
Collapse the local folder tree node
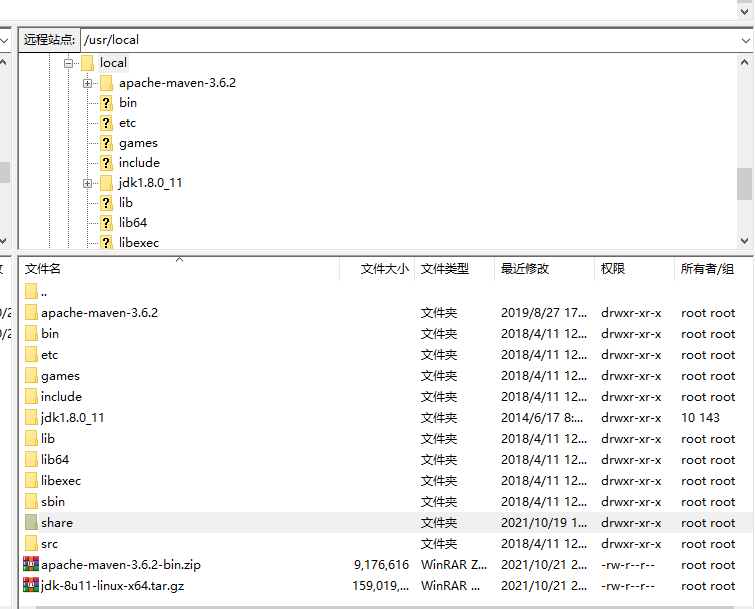tap(69, 63)
